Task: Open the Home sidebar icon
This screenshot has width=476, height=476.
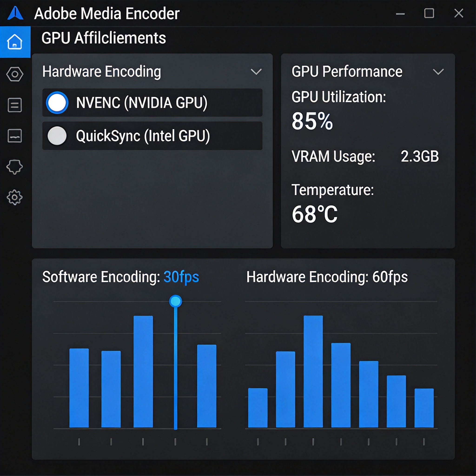Action: pyautogui.click(x=15, y=42)
